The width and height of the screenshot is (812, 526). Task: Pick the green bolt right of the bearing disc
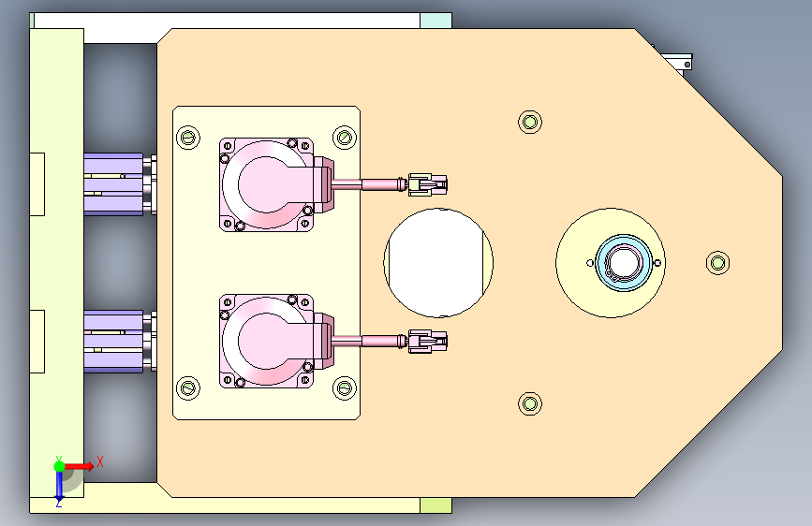coord(717,263)
